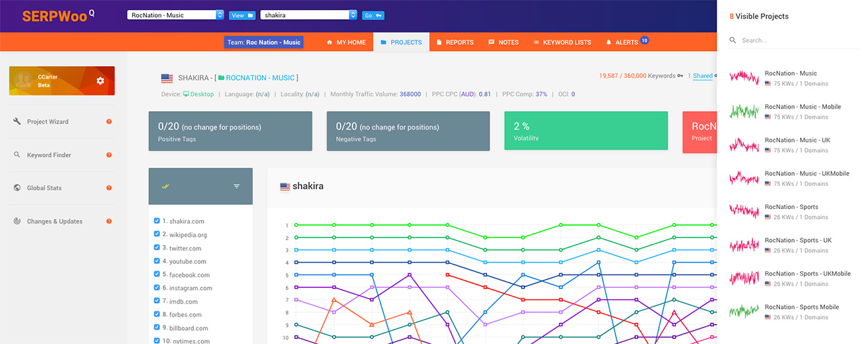The image size is (868, 344).
Task: Click sparkline for RocNation - Sports - UK
Action: (x=744, y=245)
